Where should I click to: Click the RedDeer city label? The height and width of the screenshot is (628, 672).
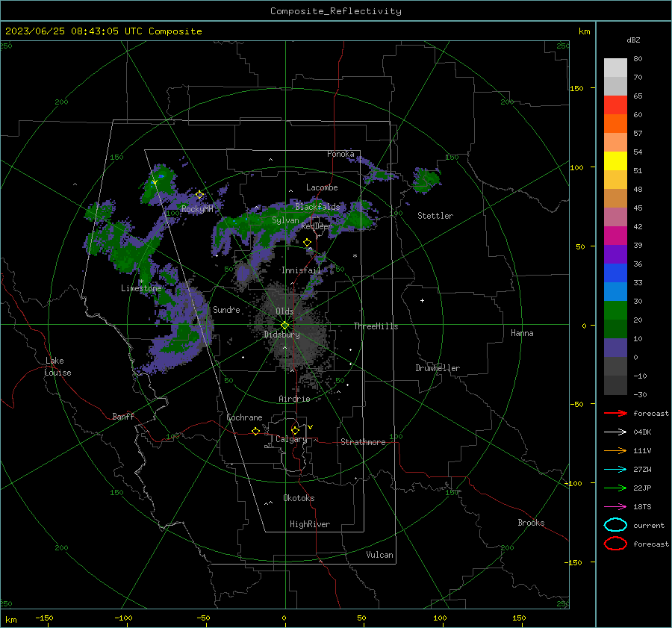(317, 226)
